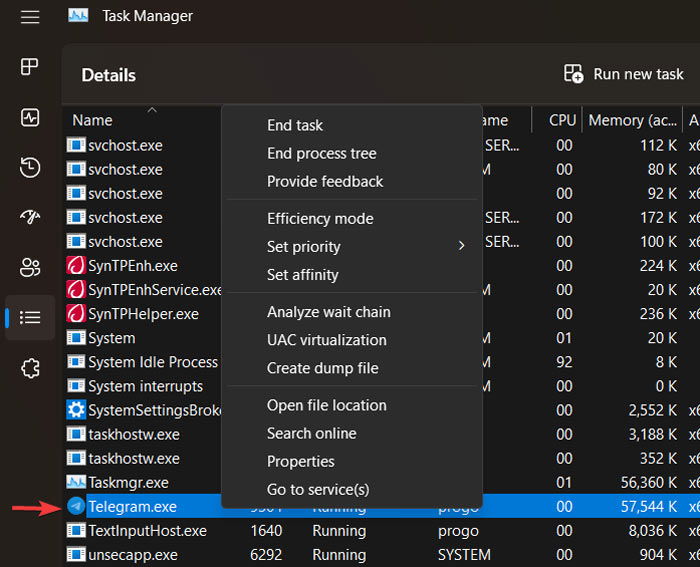Open the hamburger navigation menu
The width and height of the screenshot is (700, 567).
30,17
